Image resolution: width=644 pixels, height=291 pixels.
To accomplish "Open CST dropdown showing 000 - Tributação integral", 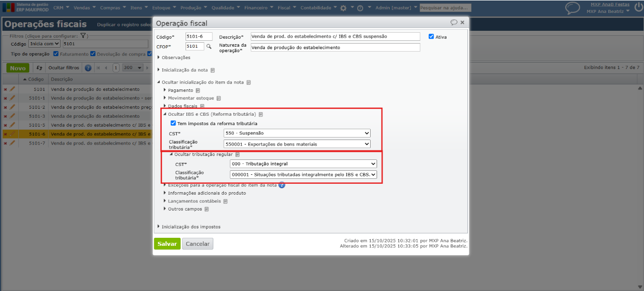I will [303, 164].
